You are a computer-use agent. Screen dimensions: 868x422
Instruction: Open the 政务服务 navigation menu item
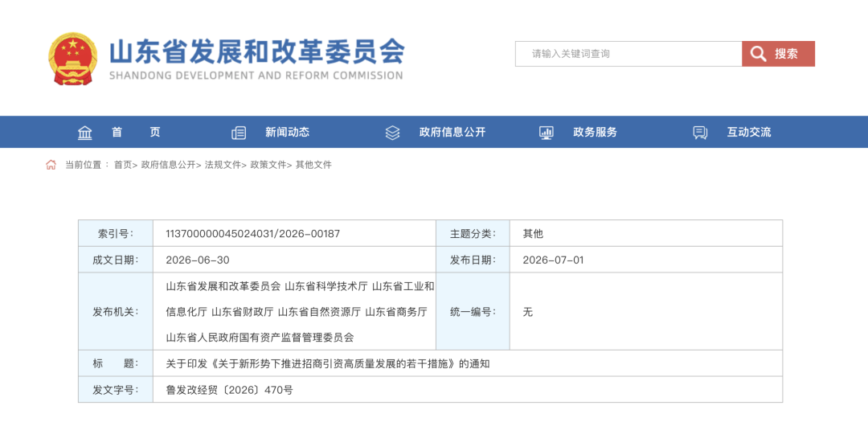595,133
